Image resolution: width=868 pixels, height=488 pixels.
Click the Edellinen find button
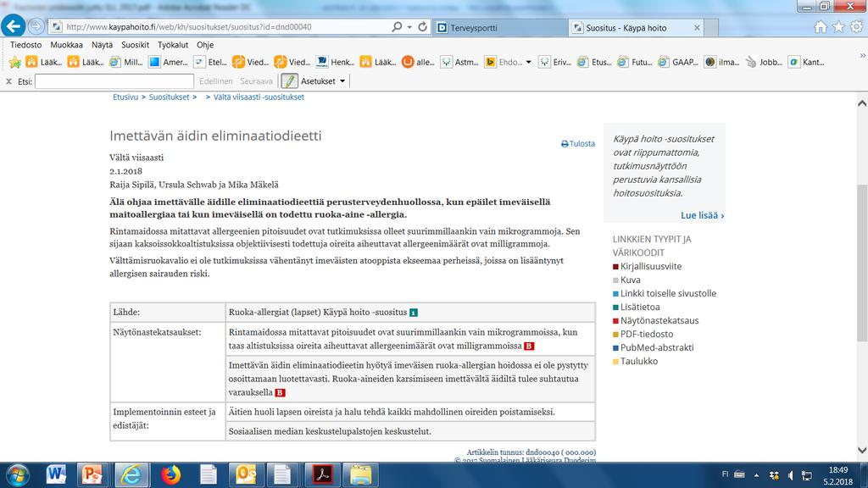[216, 81]
